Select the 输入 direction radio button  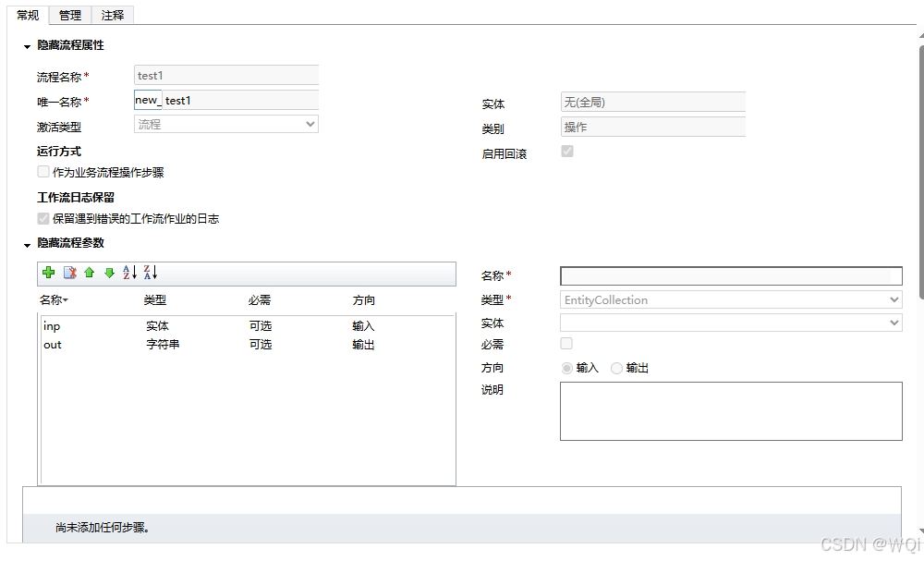pyautogui.click(x=567, y=368)
